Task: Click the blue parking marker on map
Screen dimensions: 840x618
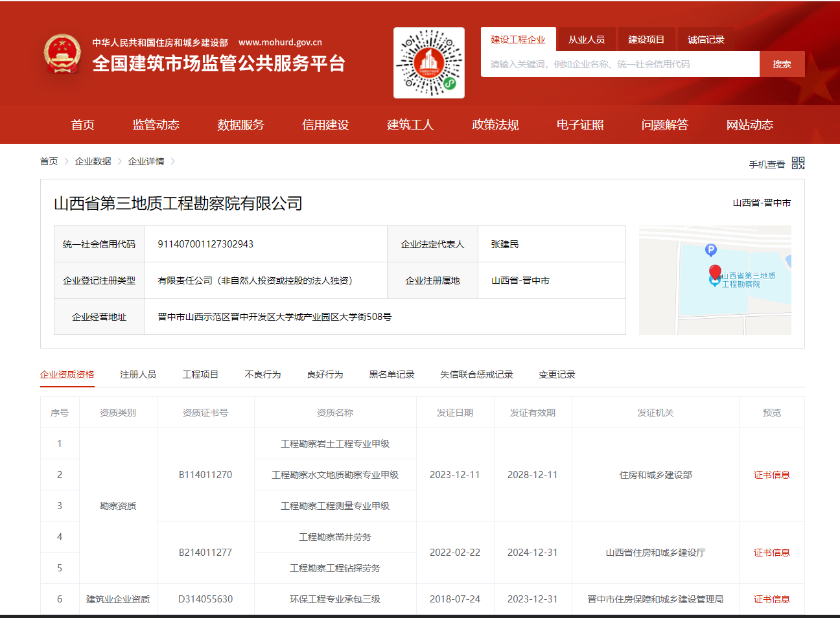Action: (711, 250)
